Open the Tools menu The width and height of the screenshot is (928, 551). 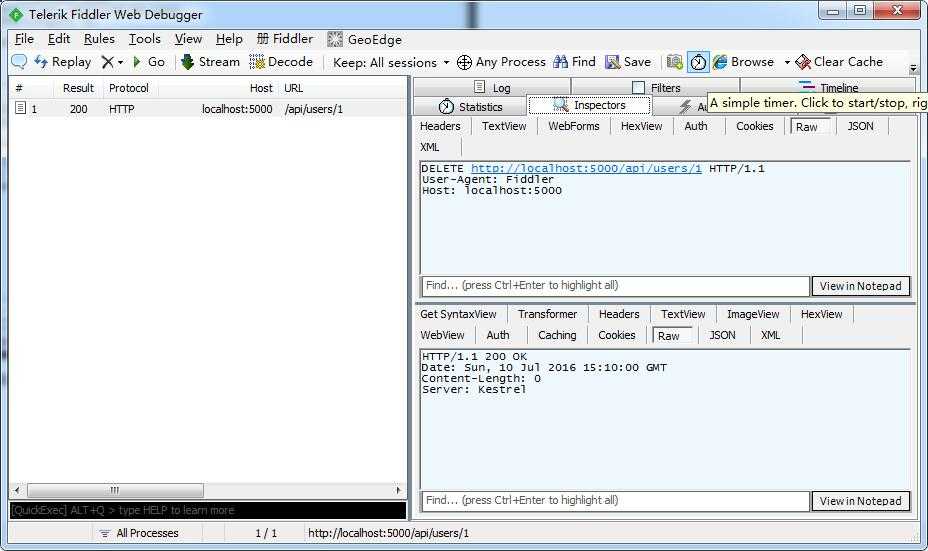click(x=145, y=39)
